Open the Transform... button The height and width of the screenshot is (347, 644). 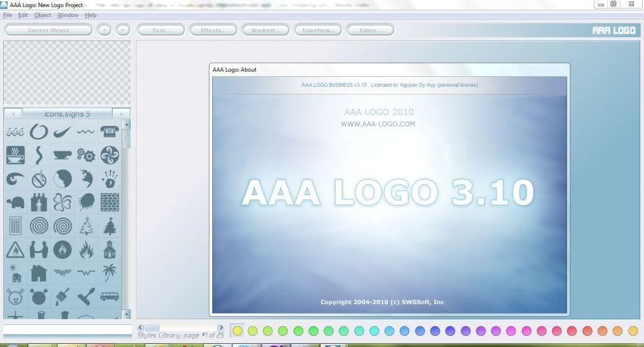pyautogui.click(x=318, y=30)
